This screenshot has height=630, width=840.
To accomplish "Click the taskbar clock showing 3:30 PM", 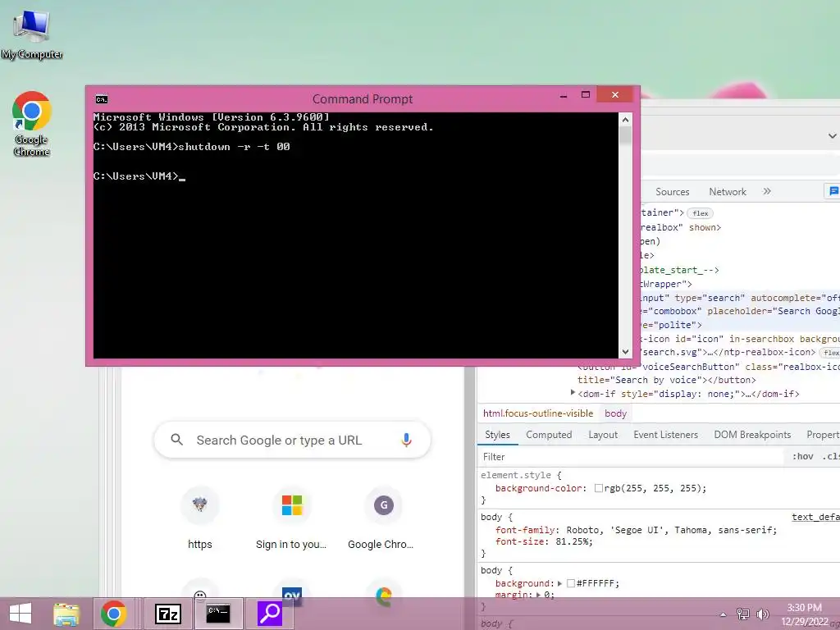I will [804, 614].
